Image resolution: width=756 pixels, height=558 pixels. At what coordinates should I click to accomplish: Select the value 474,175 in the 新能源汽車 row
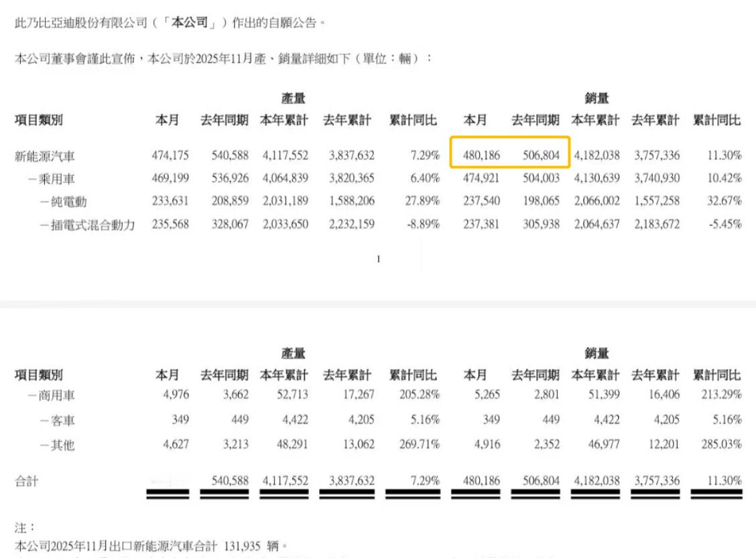[170, 155]
